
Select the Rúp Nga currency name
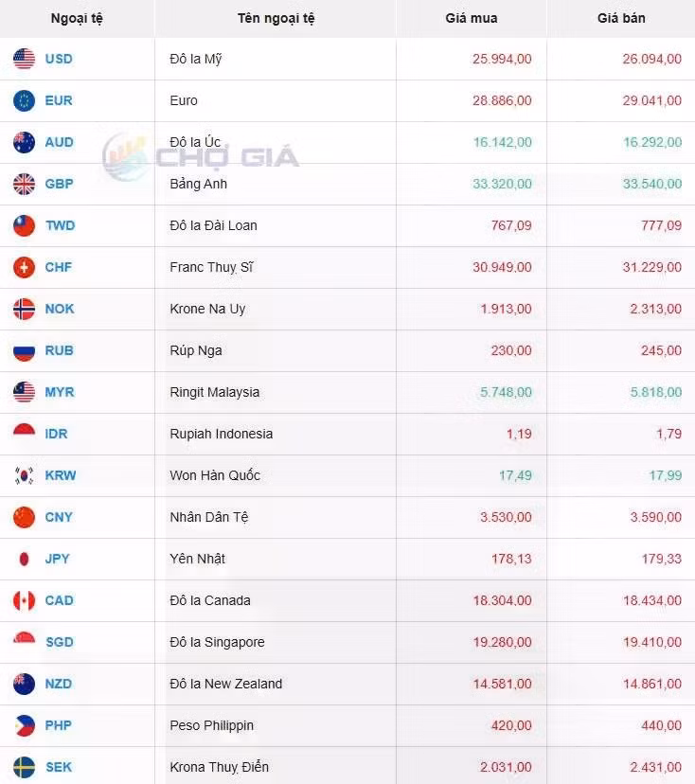click(x=196, y=350)
